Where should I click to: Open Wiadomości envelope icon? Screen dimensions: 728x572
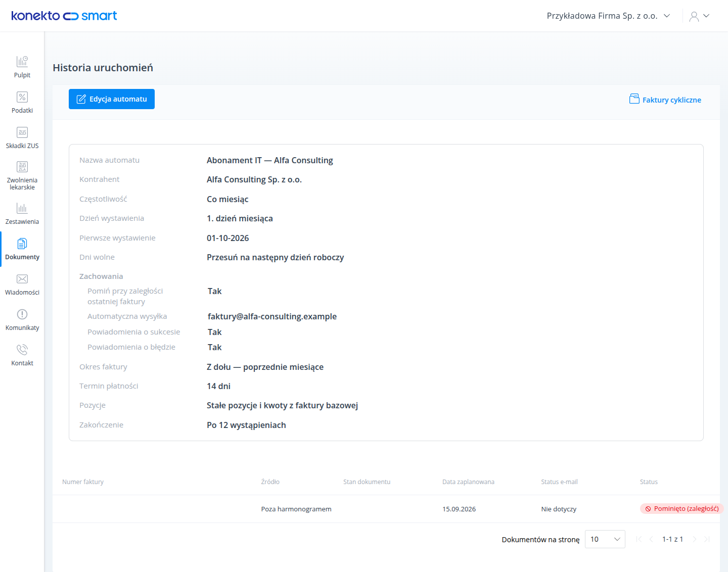22,279
